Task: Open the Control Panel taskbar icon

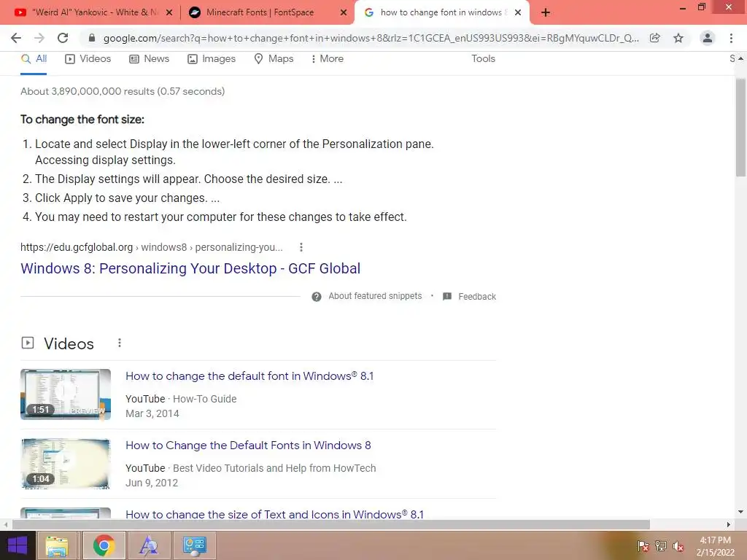Action: tap(194, 545)
